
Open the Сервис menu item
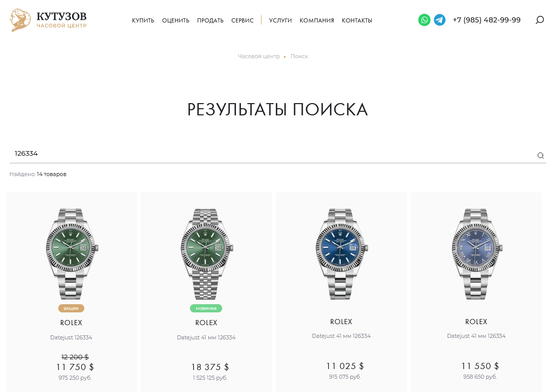click(x=242, y=20)
